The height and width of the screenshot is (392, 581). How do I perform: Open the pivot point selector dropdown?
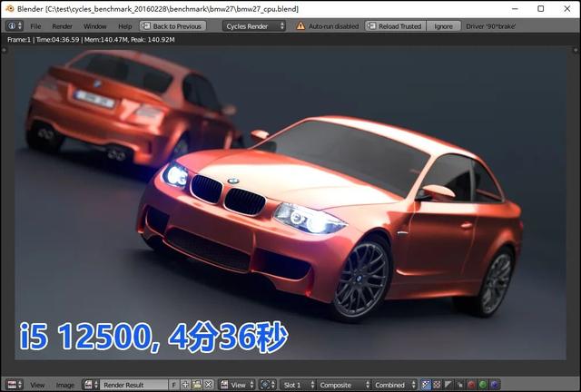point(268,385)
